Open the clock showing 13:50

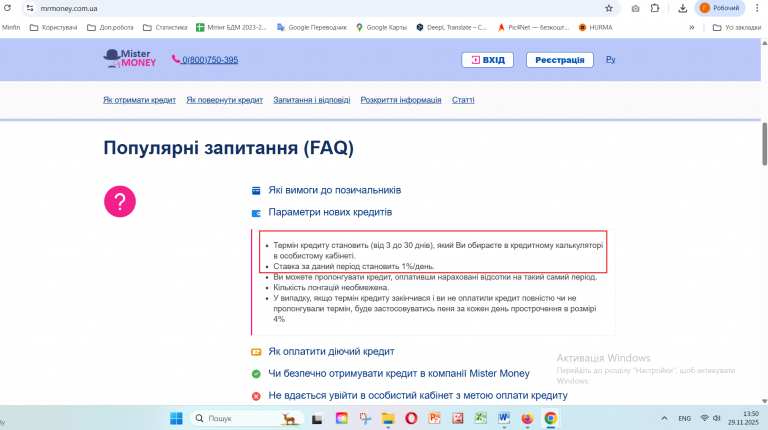pos(744,418)
